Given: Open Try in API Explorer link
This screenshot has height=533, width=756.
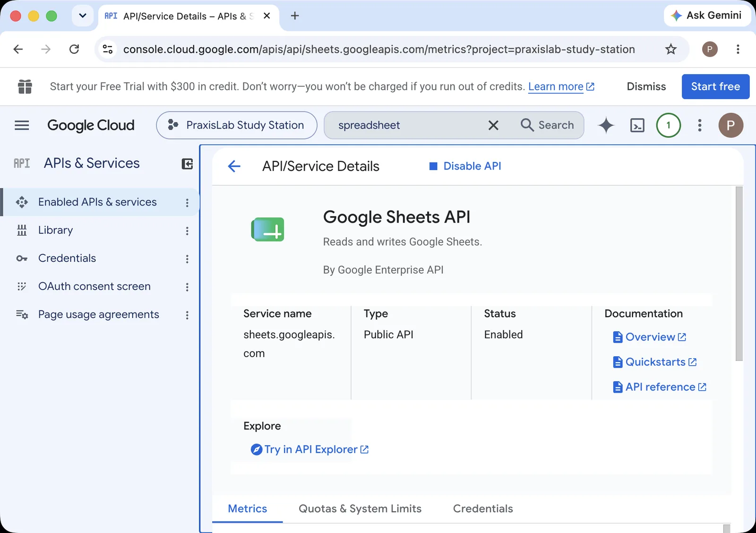Looking at the screenshot, I should [x=310, y=450].
